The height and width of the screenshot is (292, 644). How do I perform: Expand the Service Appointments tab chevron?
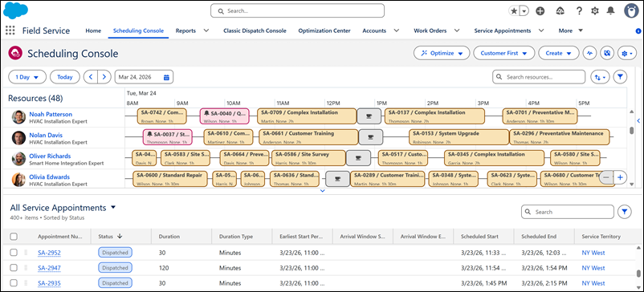click(541, 30)
